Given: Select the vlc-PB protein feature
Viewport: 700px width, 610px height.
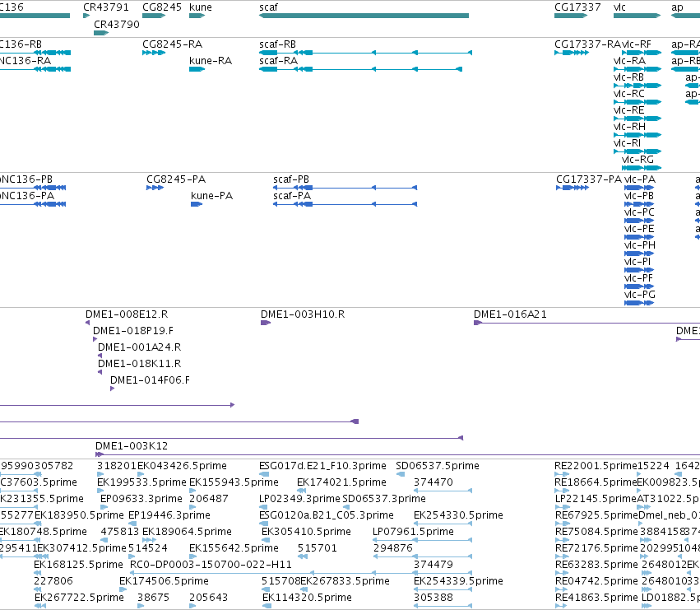Looking at the screenshot, I should 639,204.
